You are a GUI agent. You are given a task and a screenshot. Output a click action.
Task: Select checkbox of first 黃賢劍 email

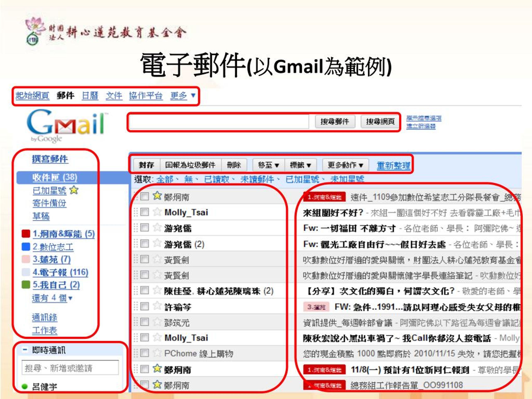point(144,259)
